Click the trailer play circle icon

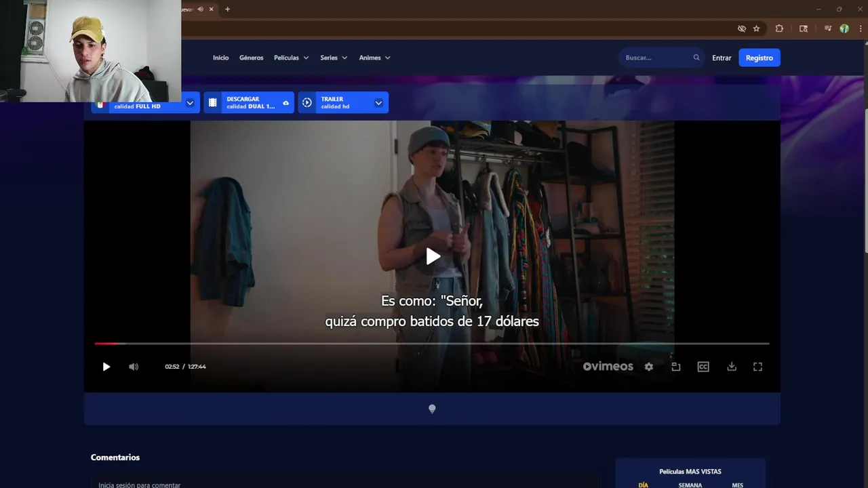click(307, 102)
